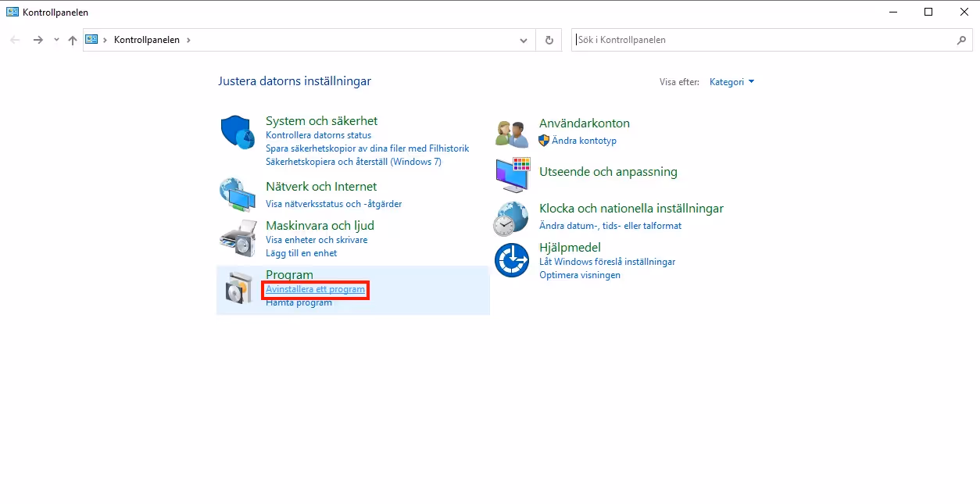
Task: Expand address bar history dropdown
Action: pyautogui.click(x=524, y=40)
